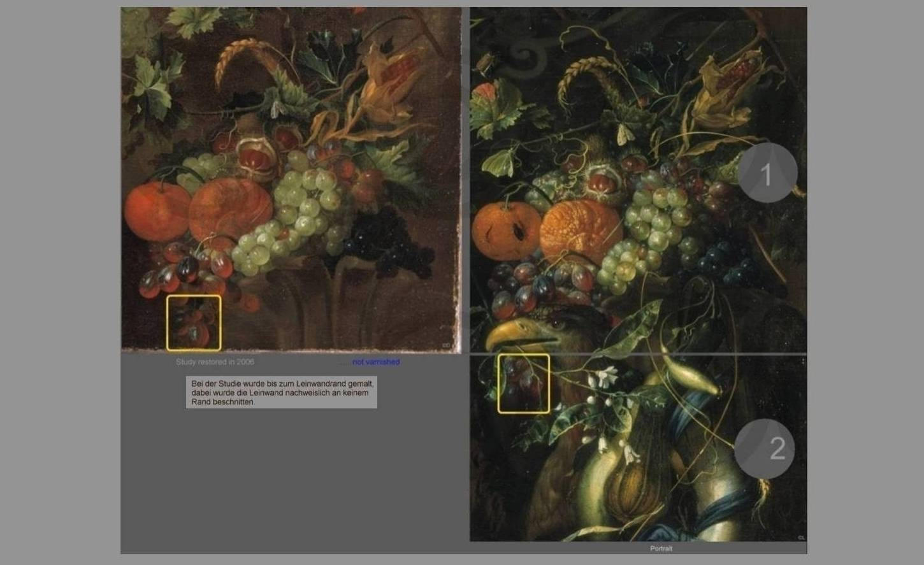Click the "Portrait" caption below the painting
Screen dimensions: 924x565
(661, 548)
